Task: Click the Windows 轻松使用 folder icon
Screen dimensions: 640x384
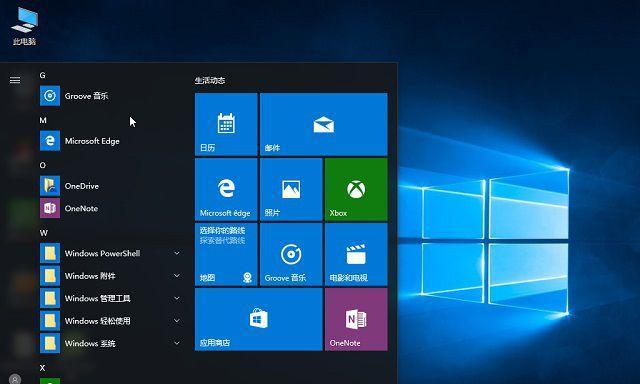Action: coord(50,320)
